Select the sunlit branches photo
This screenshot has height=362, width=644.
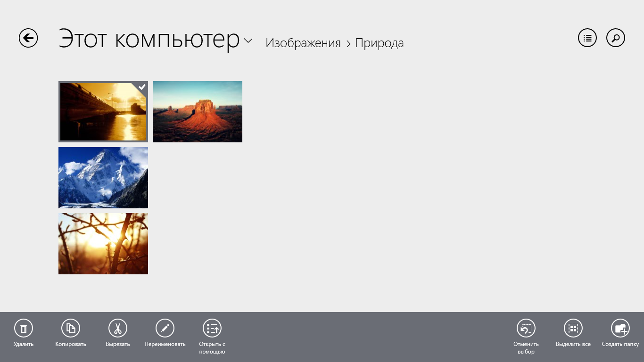[x=103, y=244]
